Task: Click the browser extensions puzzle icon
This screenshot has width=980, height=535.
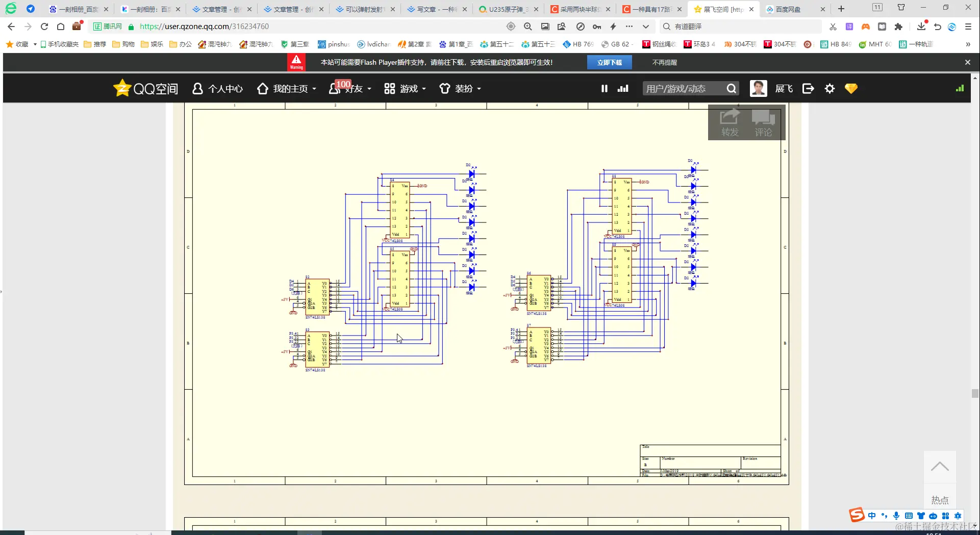Action: point(898,27)
